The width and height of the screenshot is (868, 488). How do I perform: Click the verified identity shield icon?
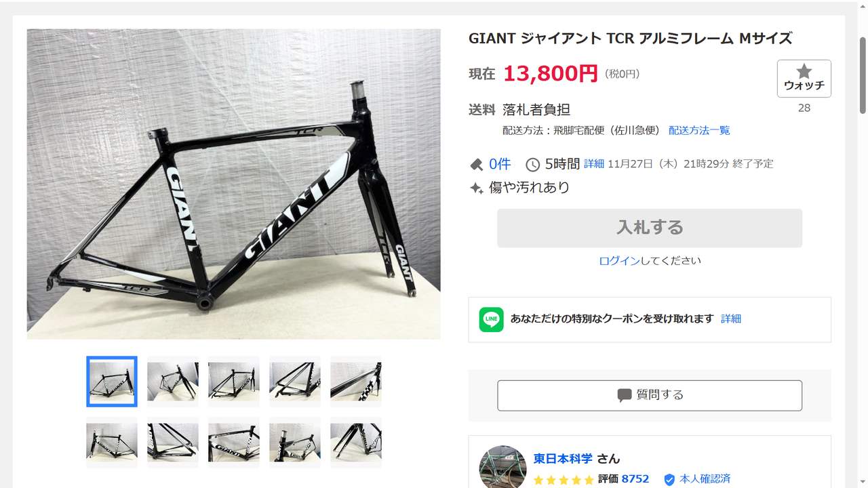(x=669, y=480)
